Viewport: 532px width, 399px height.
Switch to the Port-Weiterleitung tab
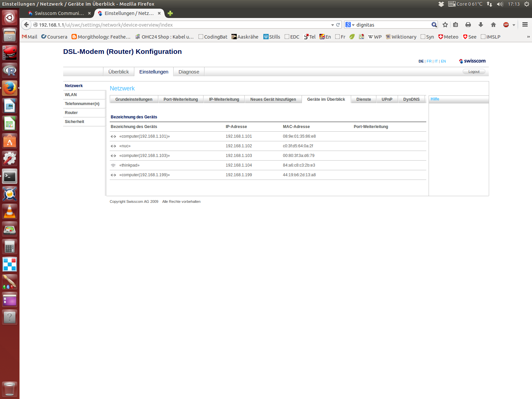[x=181, y=99]
